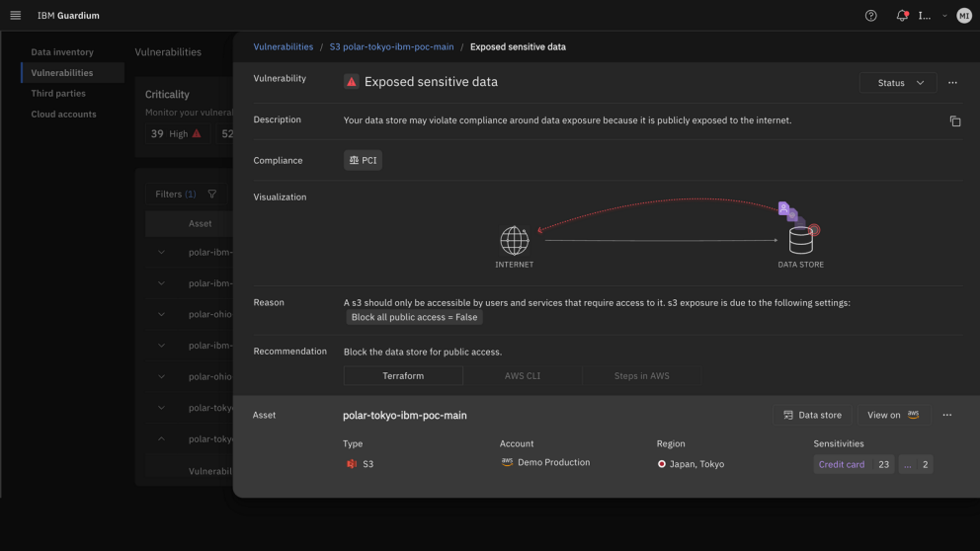This screenshot has width=980, height=551.
Task: Click the S3 bucket type icon
Action: (352, 463)
